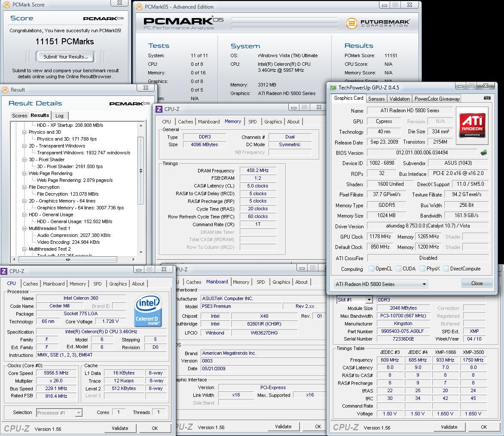504x436 pixels.
Task: Collapse the 2D - Transparent Windows node
Action: 24,146
